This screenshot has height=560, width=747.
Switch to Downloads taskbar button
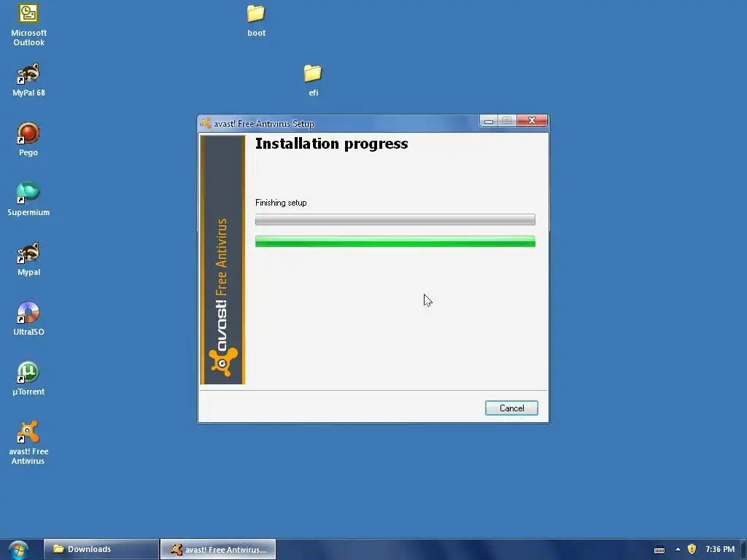pyautogui.click(x=101, y=550)
